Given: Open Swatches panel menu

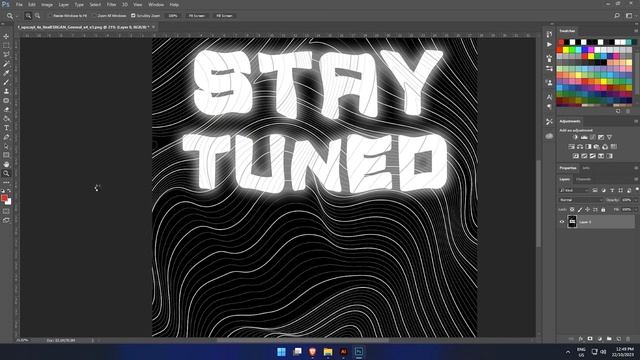Looking at the screenshot, I should pos(636,31).
